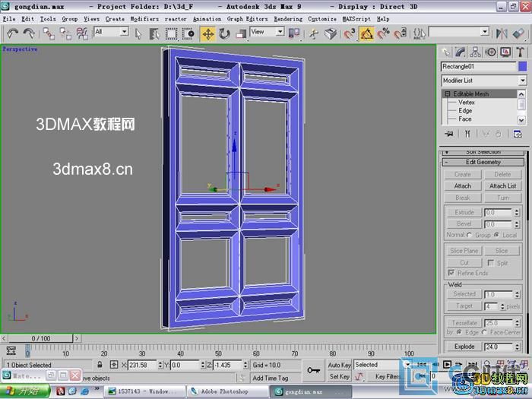This screenshot has width=532, height=399.
Task: Click the Redo arrow icon
Action: click(x=29, y=33)
